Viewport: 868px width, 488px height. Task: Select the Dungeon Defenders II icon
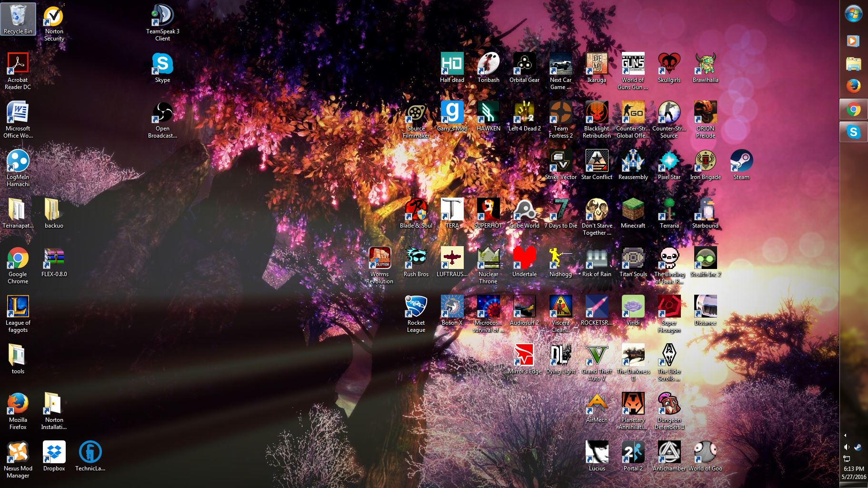point(669,411)
